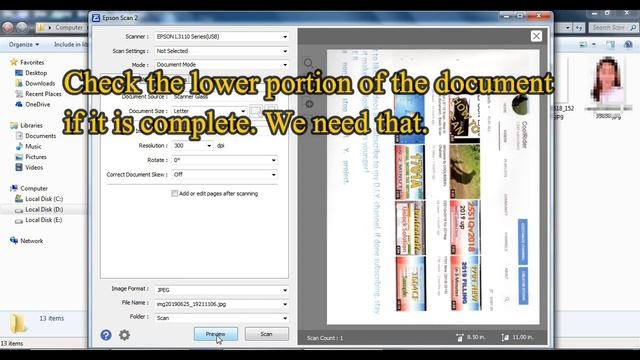This screenshot has width=640, height=360.
Task: Open the File Name dropdown
Action: 222,304
